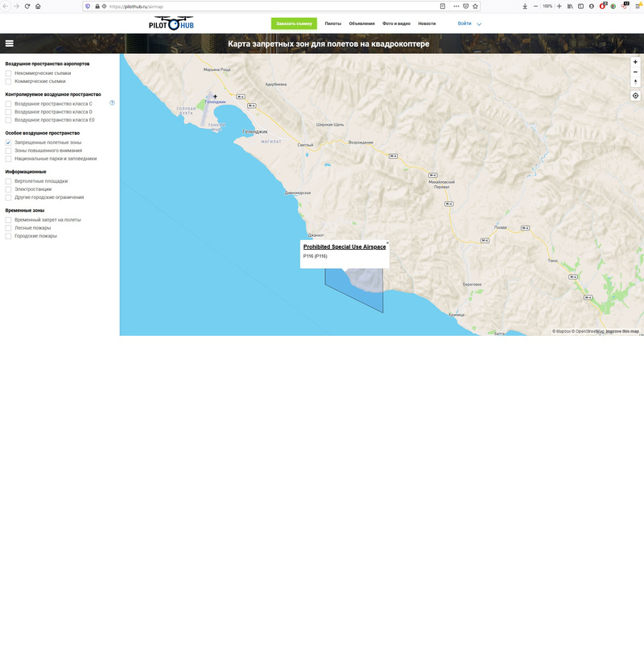Enable Некоммерческие съемки checkbox

coord(8,73)
